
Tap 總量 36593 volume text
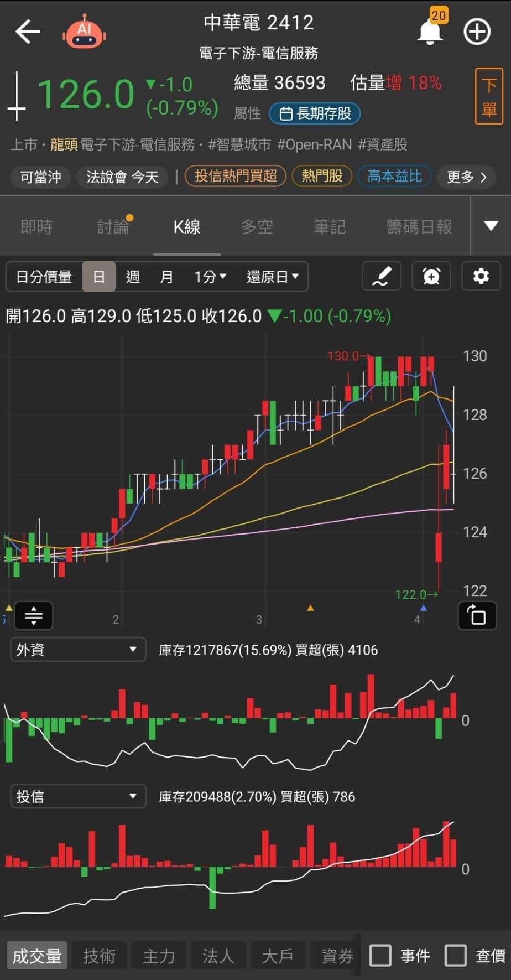(x=279, y=83)
